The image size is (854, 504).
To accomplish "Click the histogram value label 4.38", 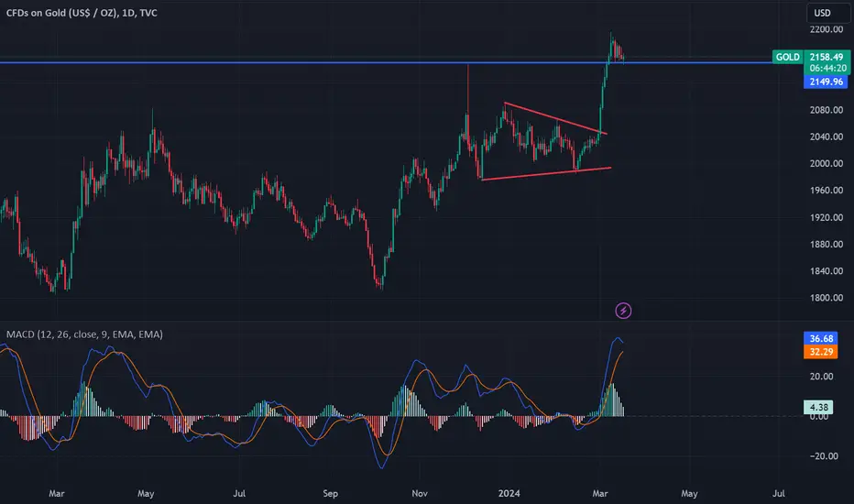I will click(x=818, y=407).
